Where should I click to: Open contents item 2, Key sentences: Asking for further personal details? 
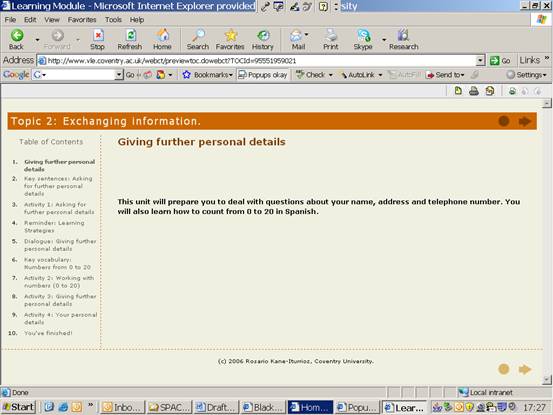58,186
